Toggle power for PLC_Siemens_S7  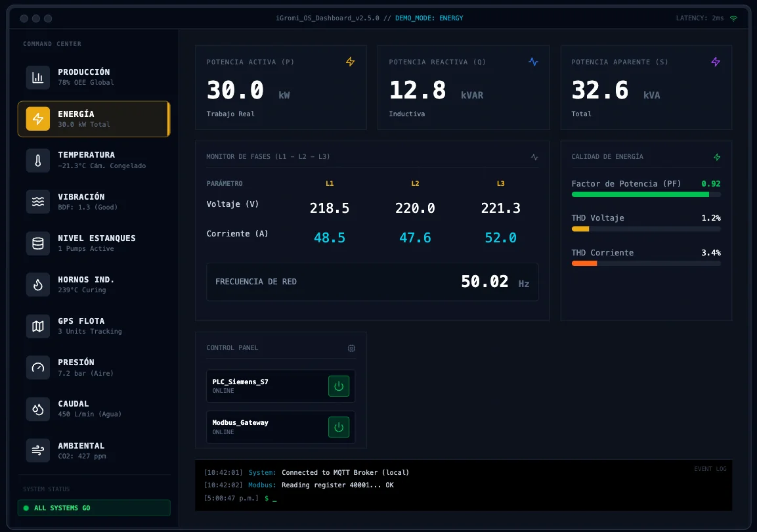[339, 386]
